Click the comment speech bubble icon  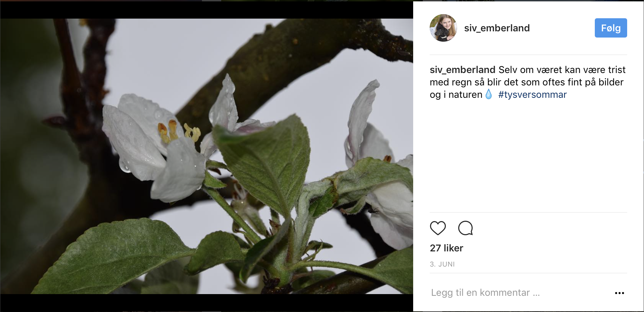click(465, 228)
